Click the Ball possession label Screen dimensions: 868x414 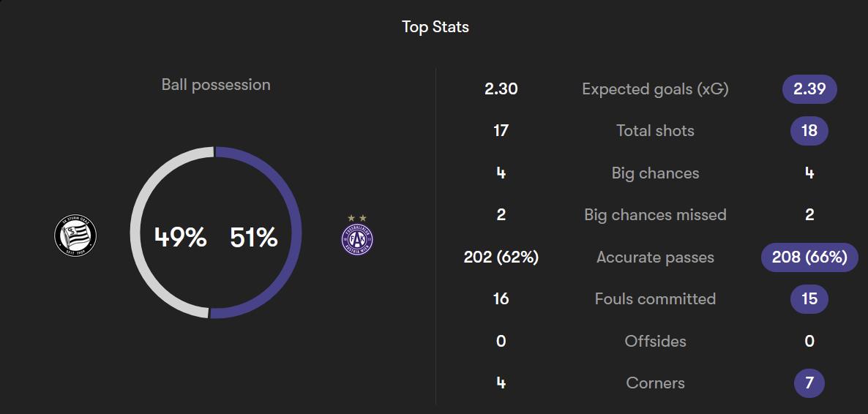[216, 85]
